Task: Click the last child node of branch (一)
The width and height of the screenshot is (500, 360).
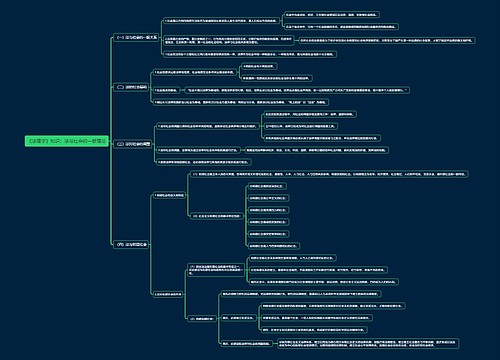Action: [250, 54]
